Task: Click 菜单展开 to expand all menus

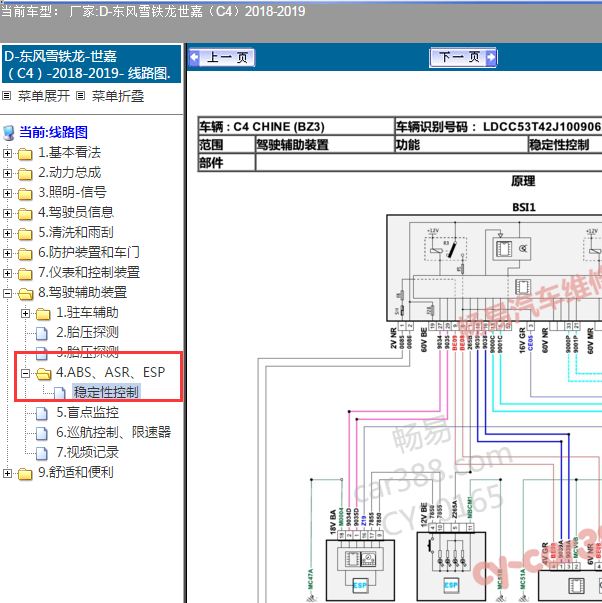Action: pyautogui.click(x=43, y=96)
